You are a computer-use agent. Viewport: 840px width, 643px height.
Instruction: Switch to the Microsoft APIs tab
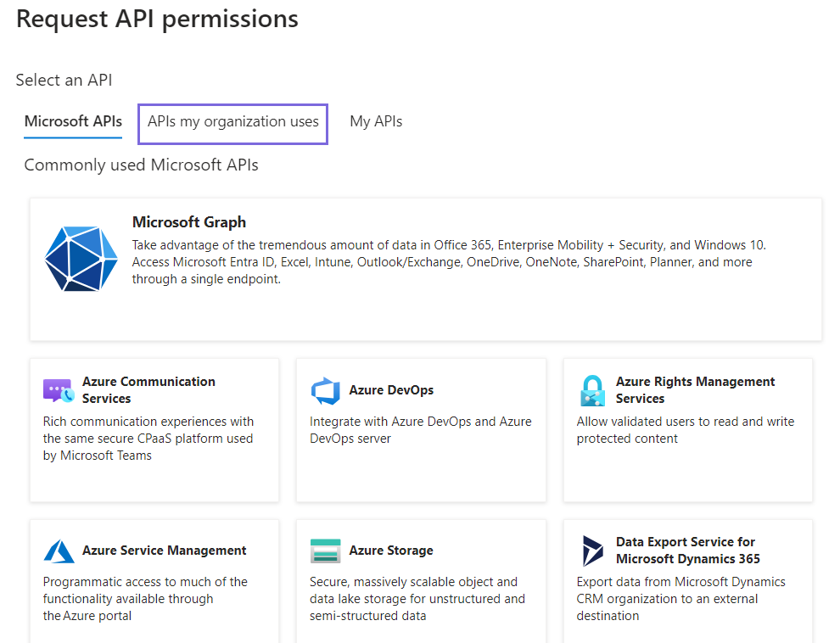[72, 121]
